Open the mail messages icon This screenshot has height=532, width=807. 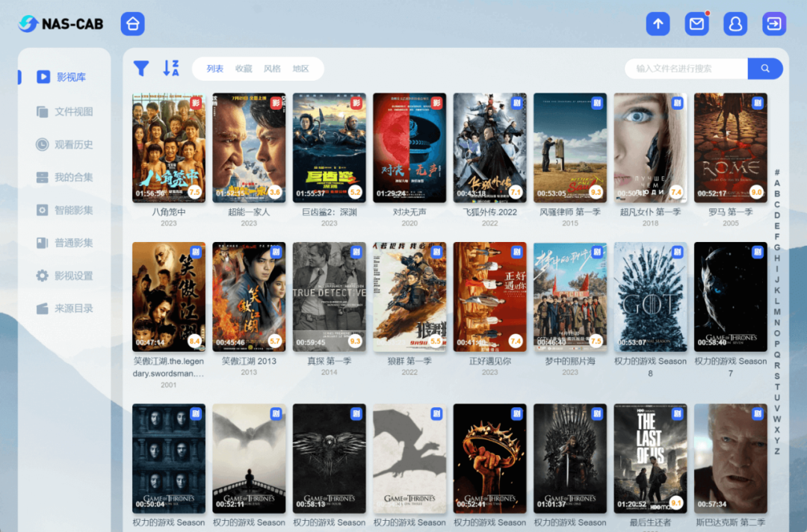point(696,24)
